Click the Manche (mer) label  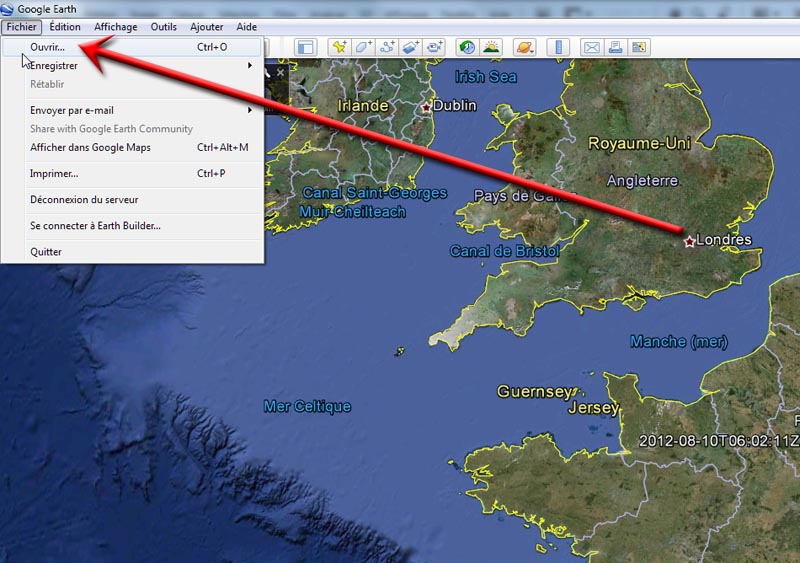[x=679, y=341]
